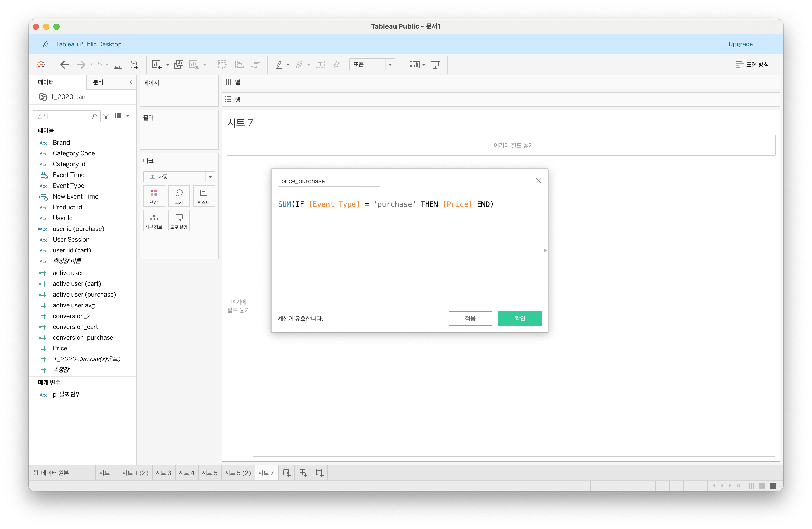Open presentation mode icon
The image size is (812, 529).
click(x=435, y=64)
